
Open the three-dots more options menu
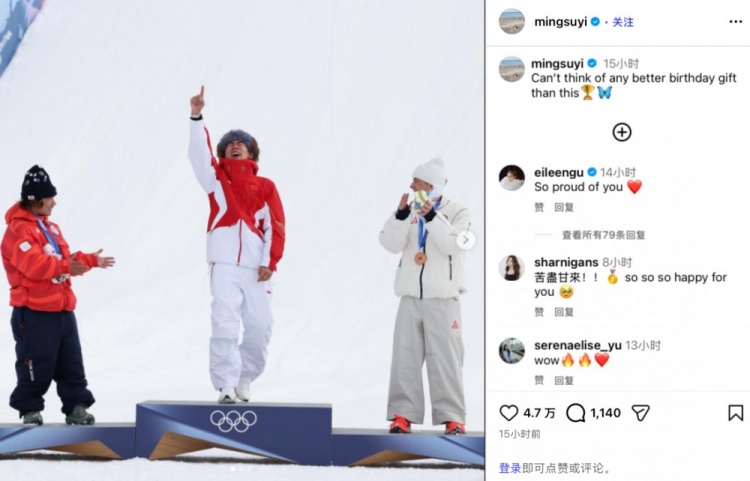(x=736, y=22)
